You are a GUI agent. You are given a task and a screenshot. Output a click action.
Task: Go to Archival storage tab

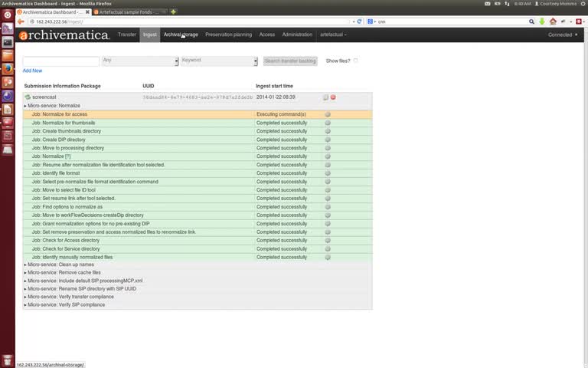click(181, 34)
